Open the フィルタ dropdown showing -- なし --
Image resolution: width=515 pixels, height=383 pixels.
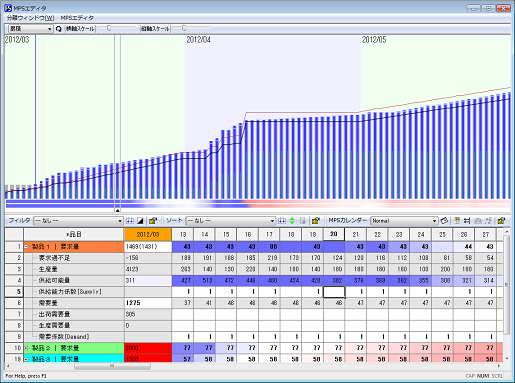point(78,221)
